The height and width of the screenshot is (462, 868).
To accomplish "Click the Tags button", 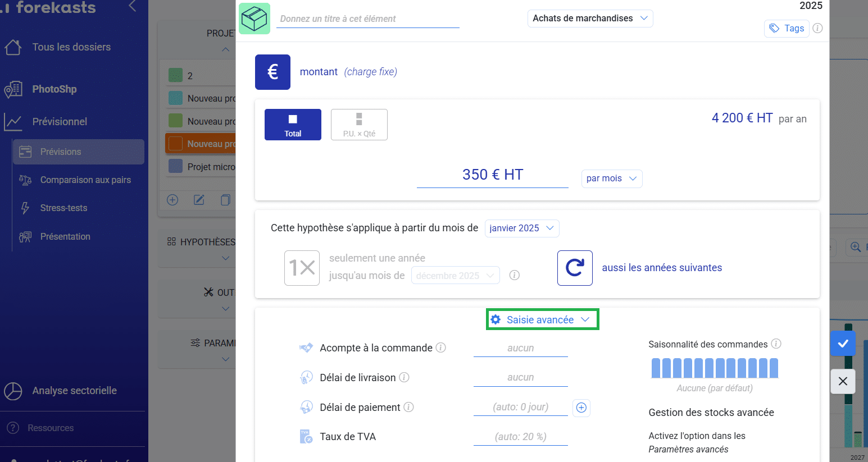I will tap(786, 28).
